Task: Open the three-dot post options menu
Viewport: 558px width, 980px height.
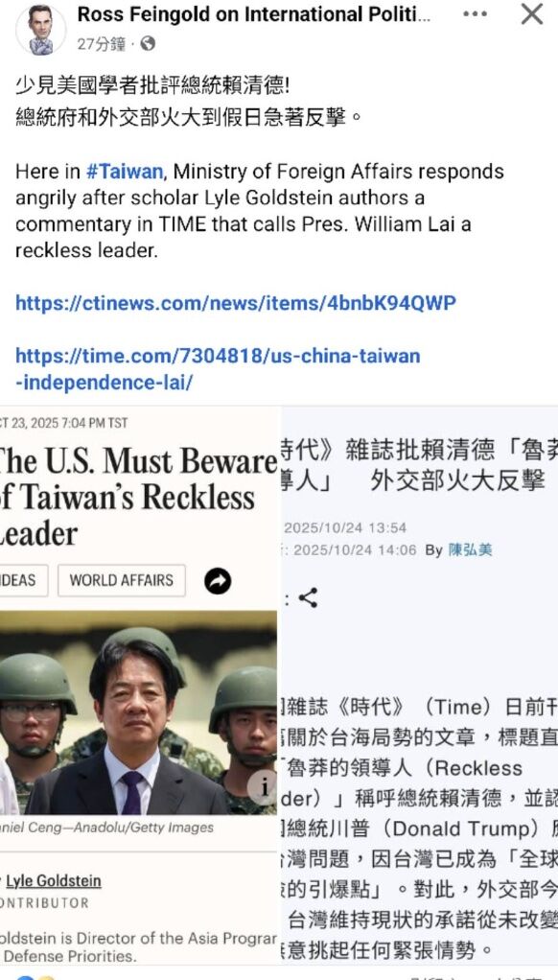Action: [475, 13]
